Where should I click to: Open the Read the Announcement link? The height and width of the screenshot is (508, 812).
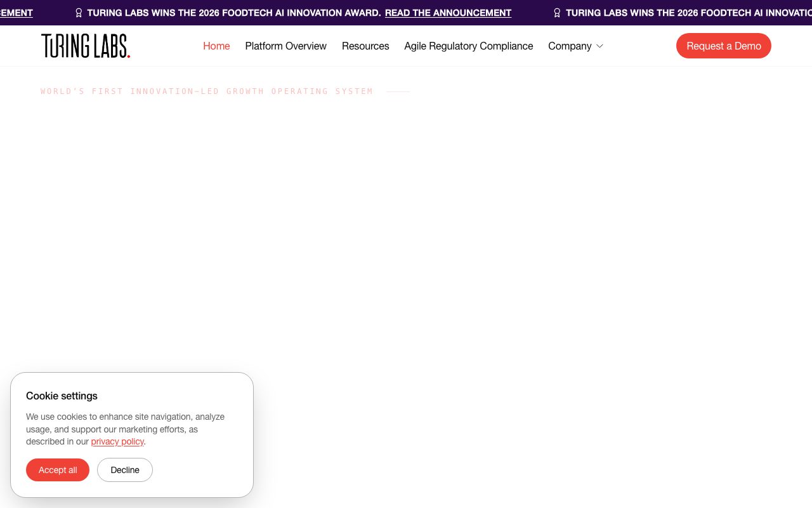click(x=448, y=13)
